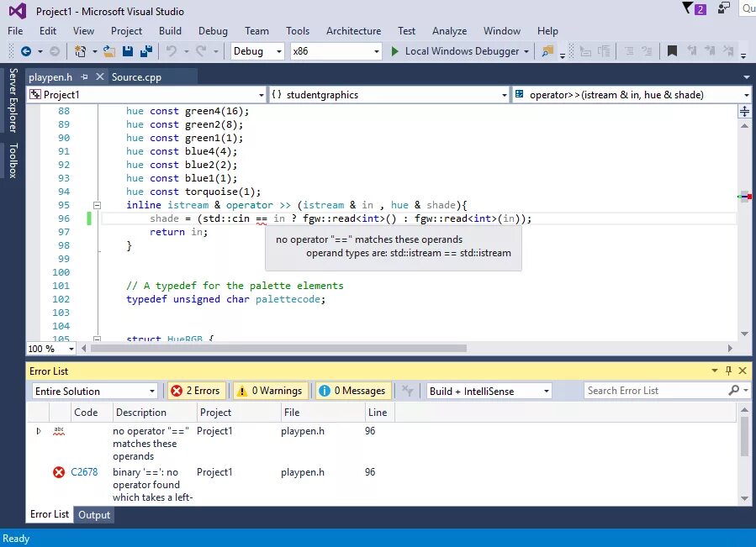
Task: Click the feedback icon beside notifications
Action: tap(724, 8)
